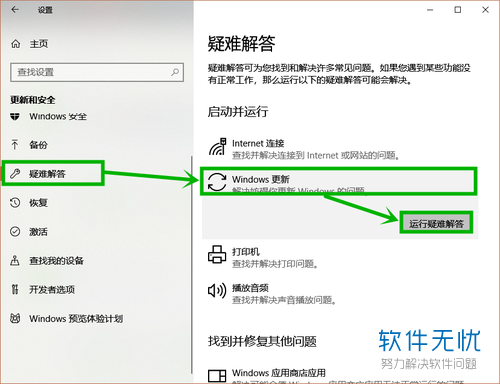The image size is (500, 384).
Task: Select the Windows 更新 troubleshooter entry
Action: (x=339, y=181)
